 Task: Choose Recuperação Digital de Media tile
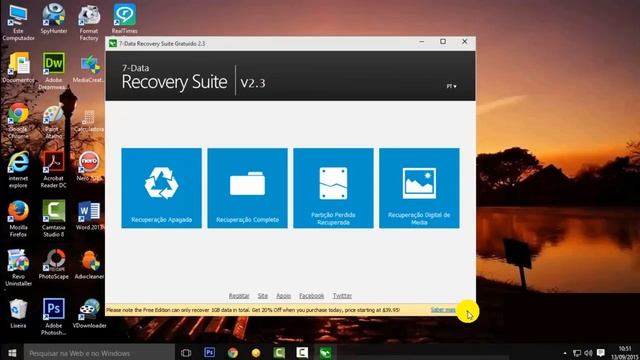pyautogui.click(x=419, y=188)
